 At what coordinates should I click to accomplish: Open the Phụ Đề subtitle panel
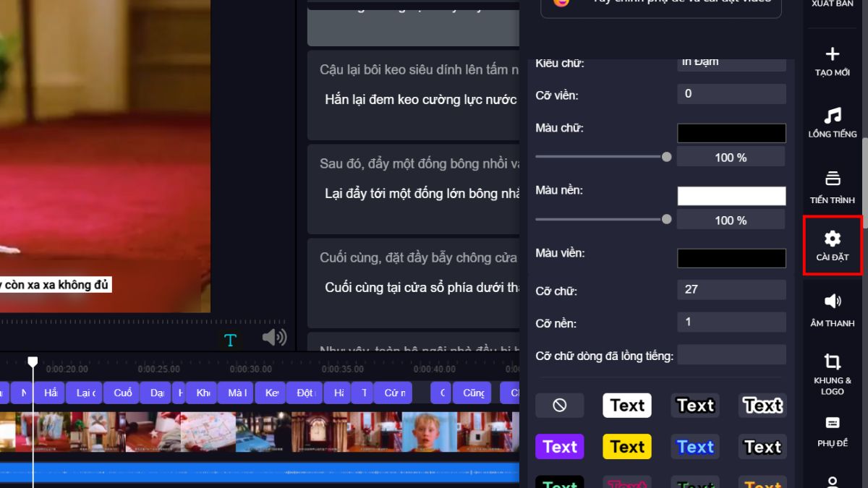click(x=833, y=432)
